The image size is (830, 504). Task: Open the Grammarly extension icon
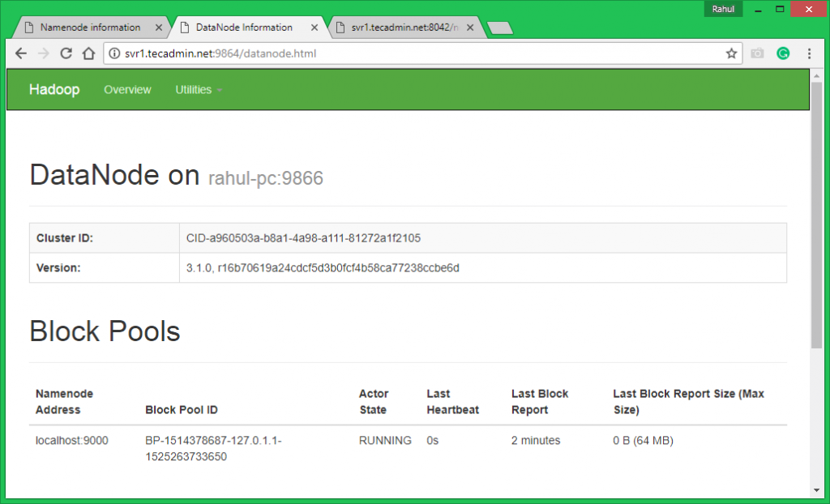pyautogui.click(x=783, y=53)
